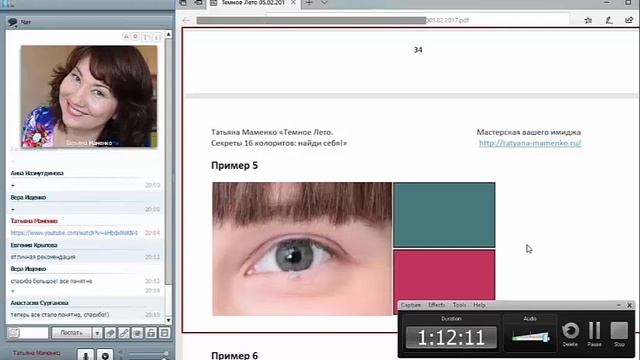Screen dimensions: 640x360
Task: Click the third small icon above the webcam image
Action: (147, 37)
